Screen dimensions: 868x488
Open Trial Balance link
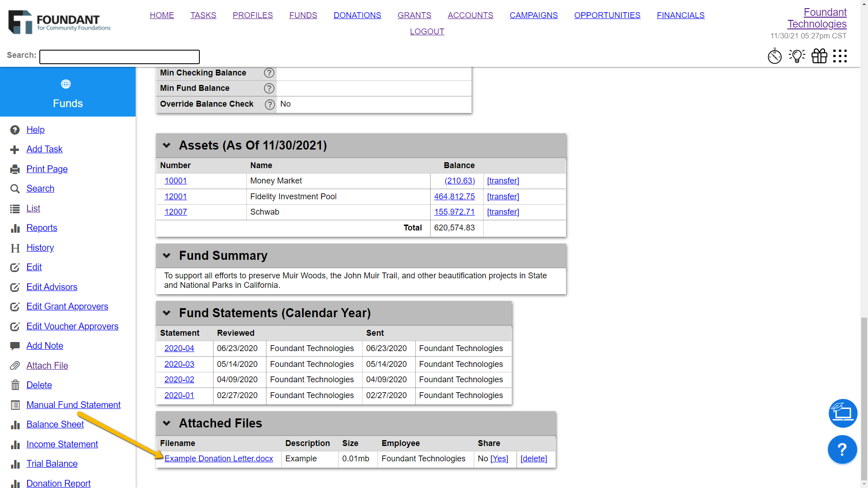(x=52, y=464)
